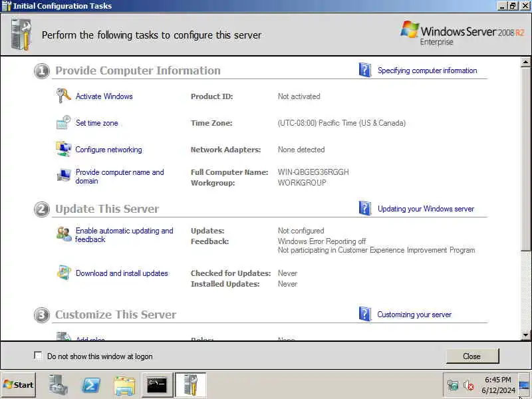Click the network status tray icon
This screenshot has width=532, height=399.
(453, 385)
